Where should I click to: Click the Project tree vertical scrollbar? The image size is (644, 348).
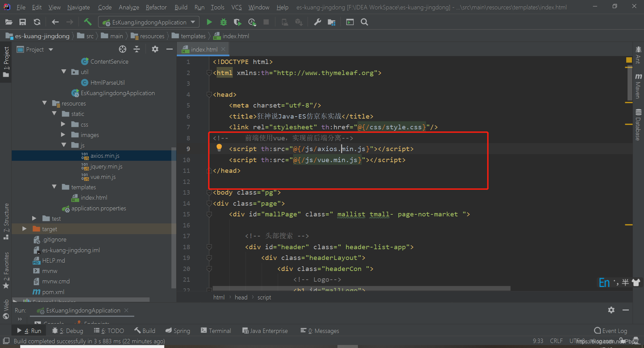(173, 218)
